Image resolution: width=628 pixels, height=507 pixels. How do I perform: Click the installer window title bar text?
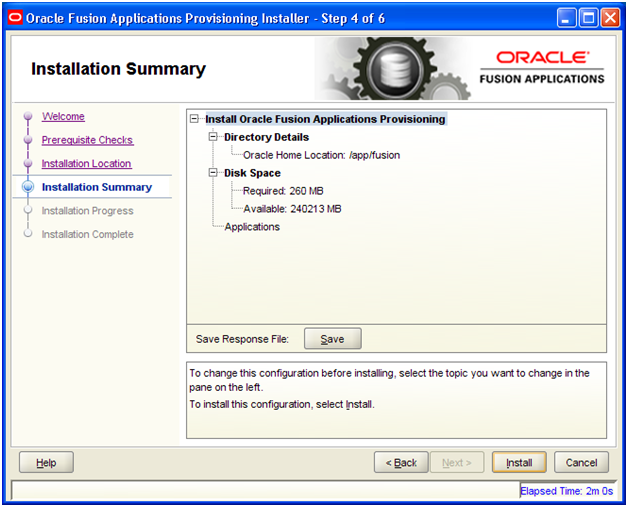click(x=205, y=18)
